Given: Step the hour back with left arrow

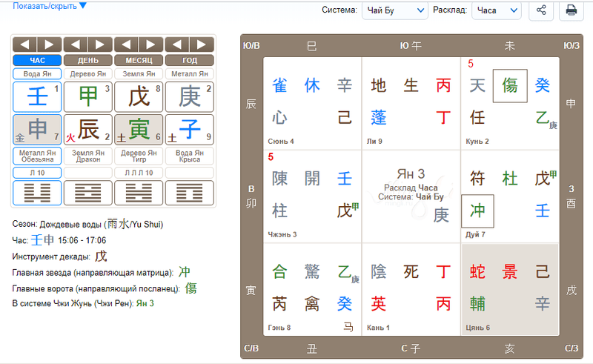Looking at the screenshot, I should click(x=26, y=44).
